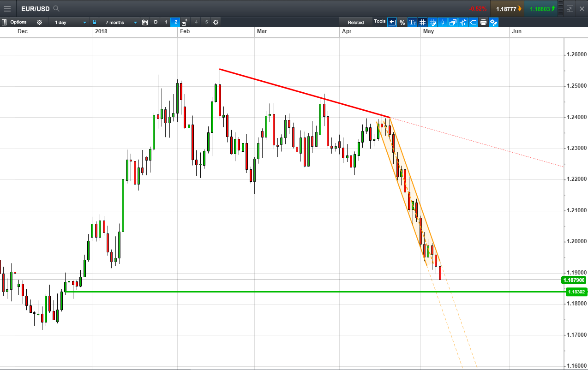588x370 pixels.
Task: Click the 2018 label on time axis
Action: 101,31
